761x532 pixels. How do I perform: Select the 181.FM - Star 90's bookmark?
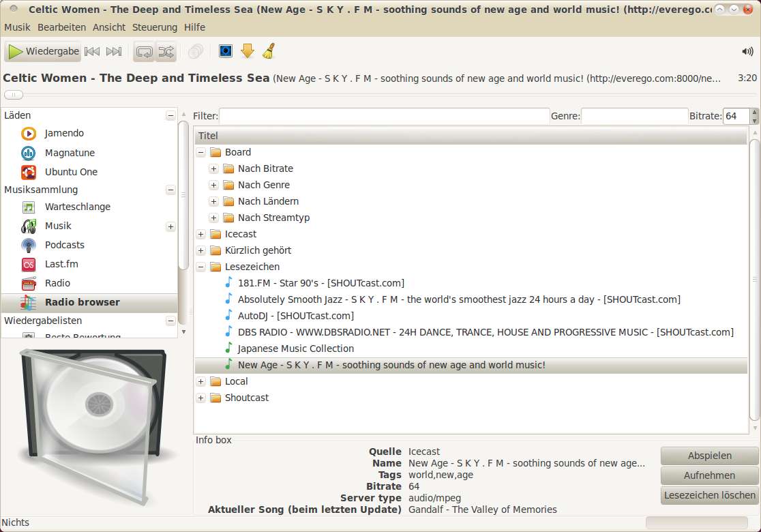click(320, 283)
